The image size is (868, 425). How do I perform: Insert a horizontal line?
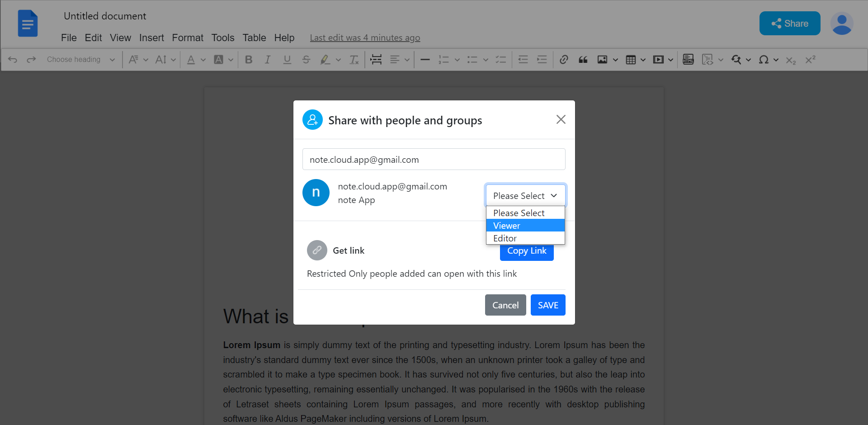click(x=425, y=59)
